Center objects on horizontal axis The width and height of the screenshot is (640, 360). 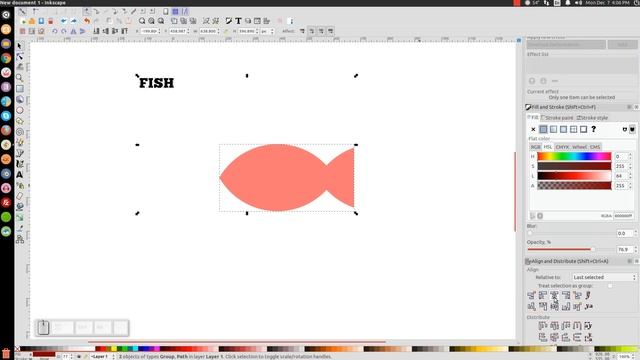[x=554, y=306]
